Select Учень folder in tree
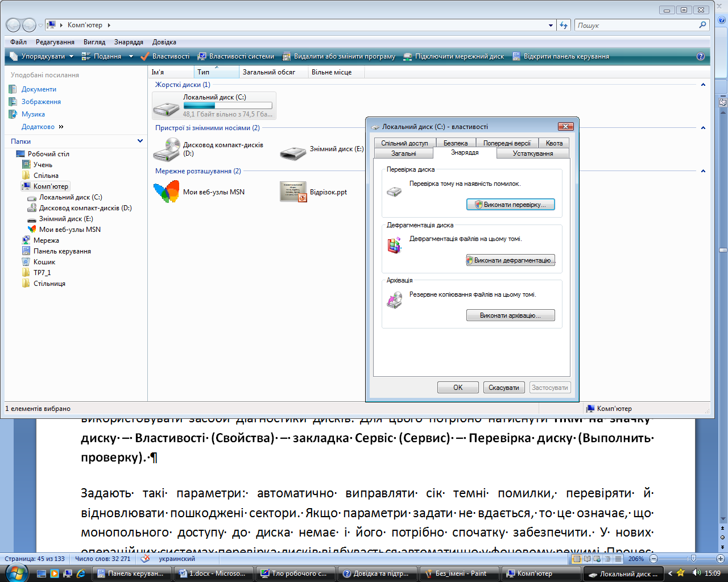The width and height of the screenshot is (728, 582). [43, 165]
